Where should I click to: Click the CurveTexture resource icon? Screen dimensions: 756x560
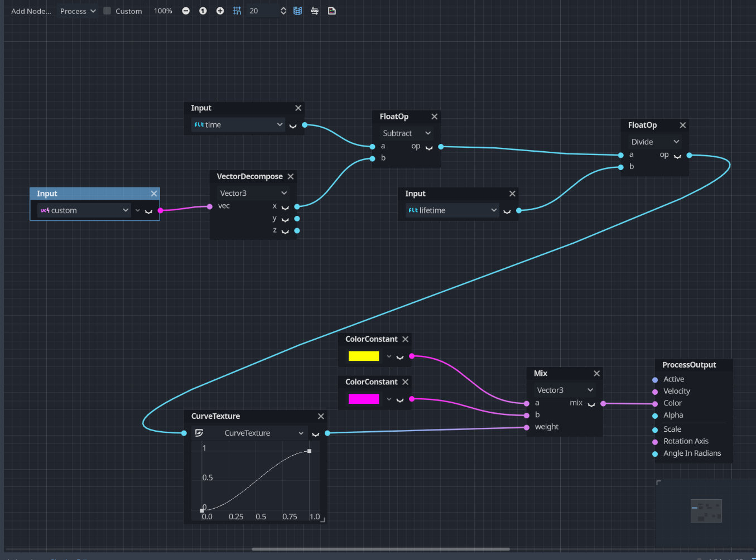pyautogui.click(x=199, y=432)
